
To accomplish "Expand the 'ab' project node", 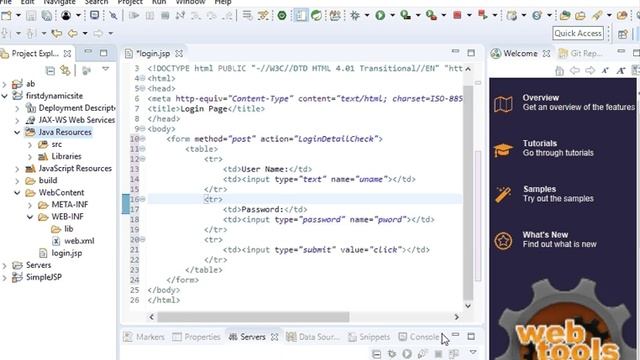I will coord(4,84).
